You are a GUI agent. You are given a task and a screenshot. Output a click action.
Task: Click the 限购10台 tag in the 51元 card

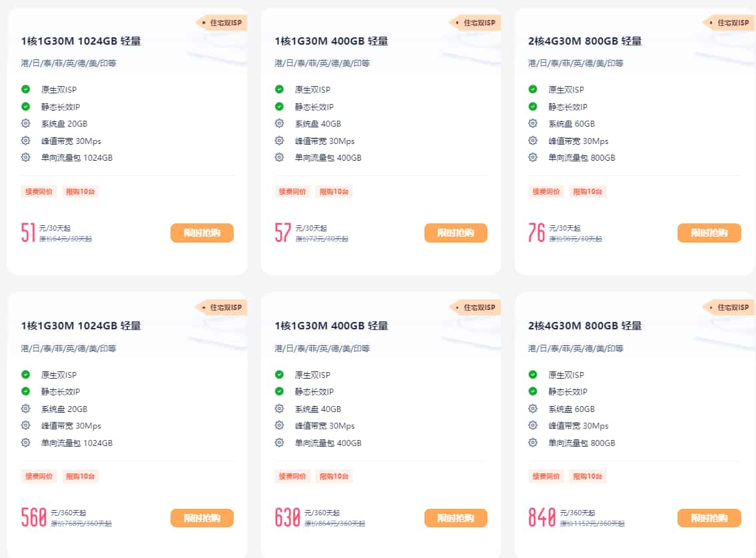click(x=80, y=191)
